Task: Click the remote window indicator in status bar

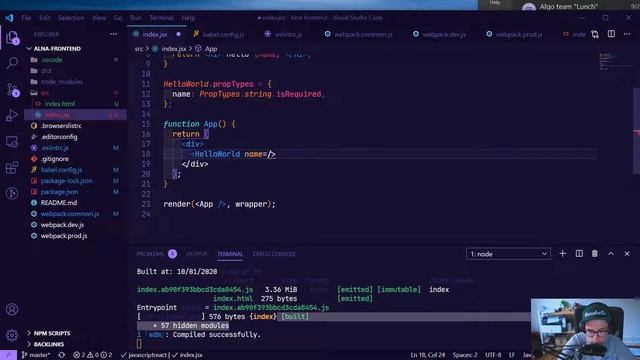Action: pos(8,355)
